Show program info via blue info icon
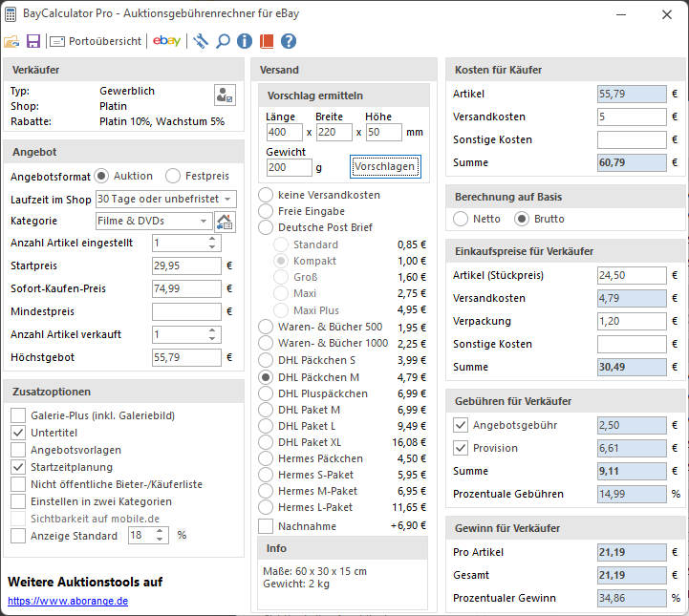689x616 pixels. (245, 41)
